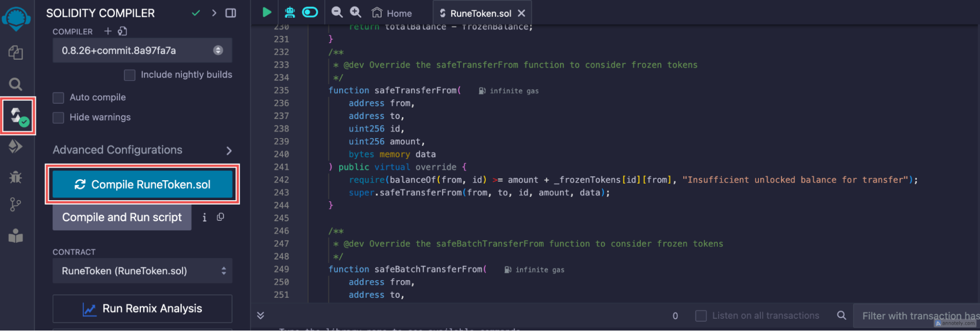Open Deploy & Run Transactions icon

[x=16, y=146]
